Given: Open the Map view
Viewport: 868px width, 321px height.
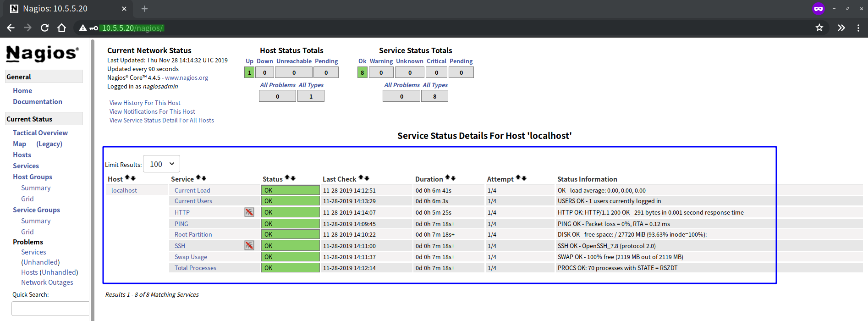Looking at the screenshot, I should click(19, 144).
